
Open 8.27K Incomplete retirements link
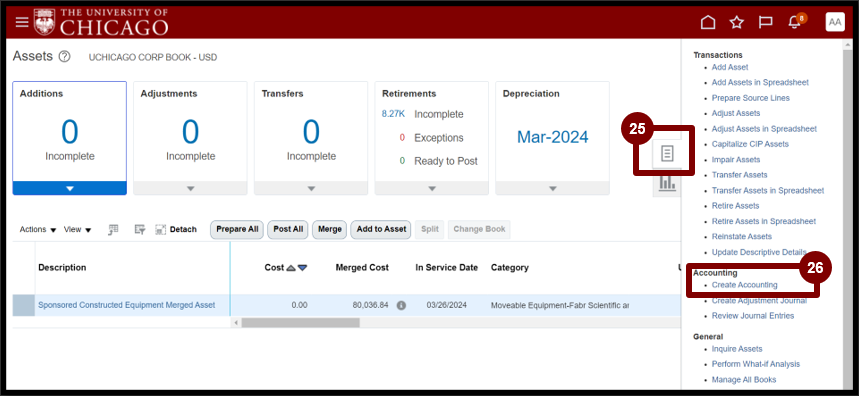pos(393,114)
